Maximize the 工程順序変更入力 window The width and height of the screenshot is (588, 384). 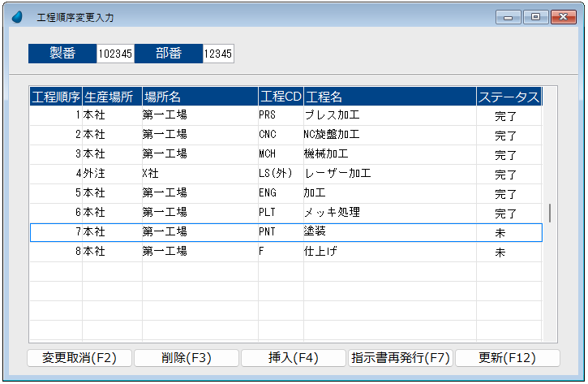pyautogui.click(x=535, y=16)
